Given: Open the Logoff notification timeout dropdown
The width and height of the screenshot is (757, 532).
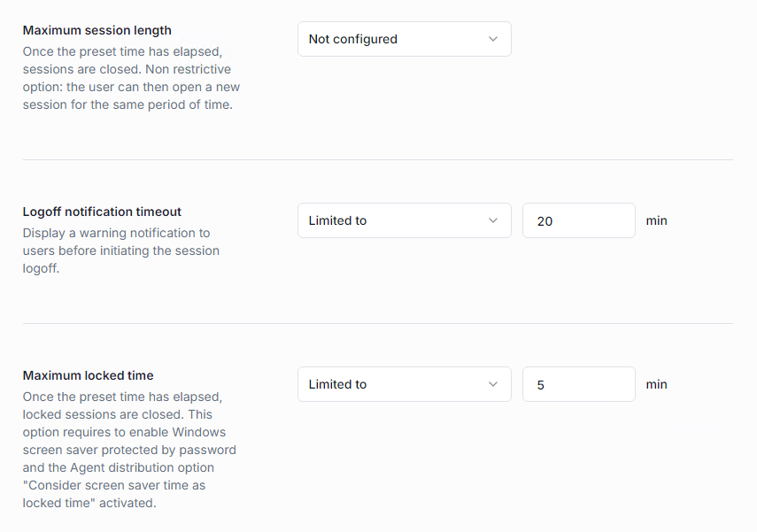Looking at the screenshot, I should point(404,220).
